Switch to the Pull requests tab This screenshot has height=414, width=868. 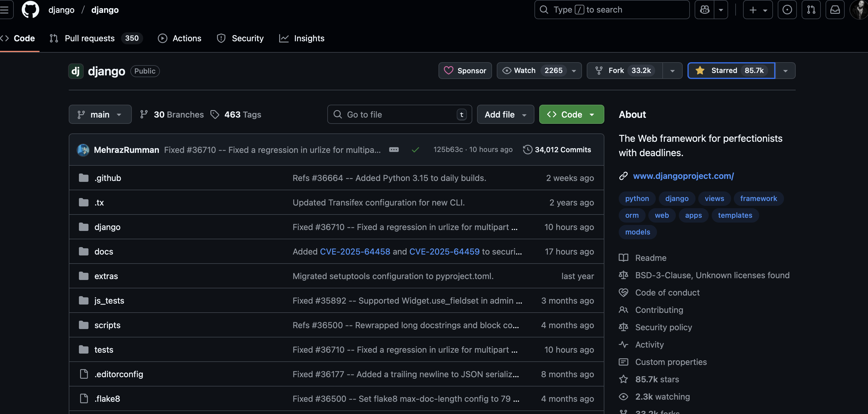90,38
